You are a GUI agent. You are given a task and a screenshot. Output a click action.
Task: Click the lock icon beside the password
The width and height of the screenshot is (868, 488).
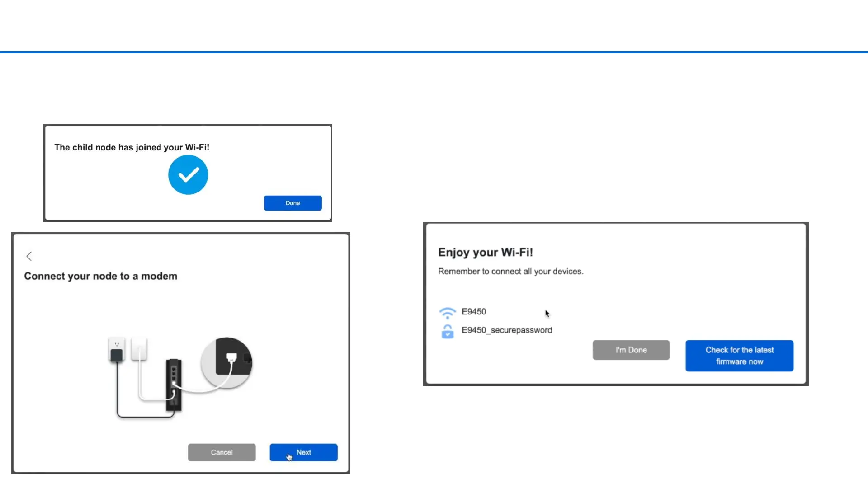448,331
